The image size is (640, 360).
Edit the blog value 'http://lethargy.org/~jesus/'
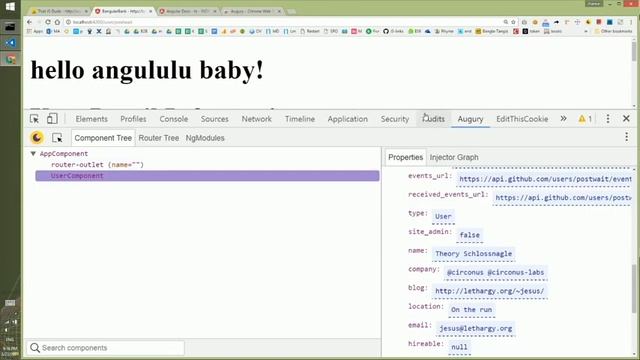(489, 291)
